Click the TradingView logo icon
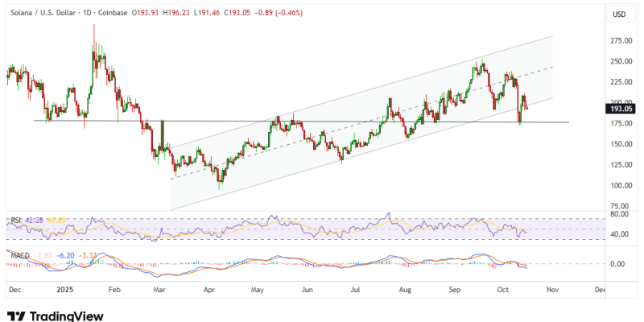 coord(14,316)
